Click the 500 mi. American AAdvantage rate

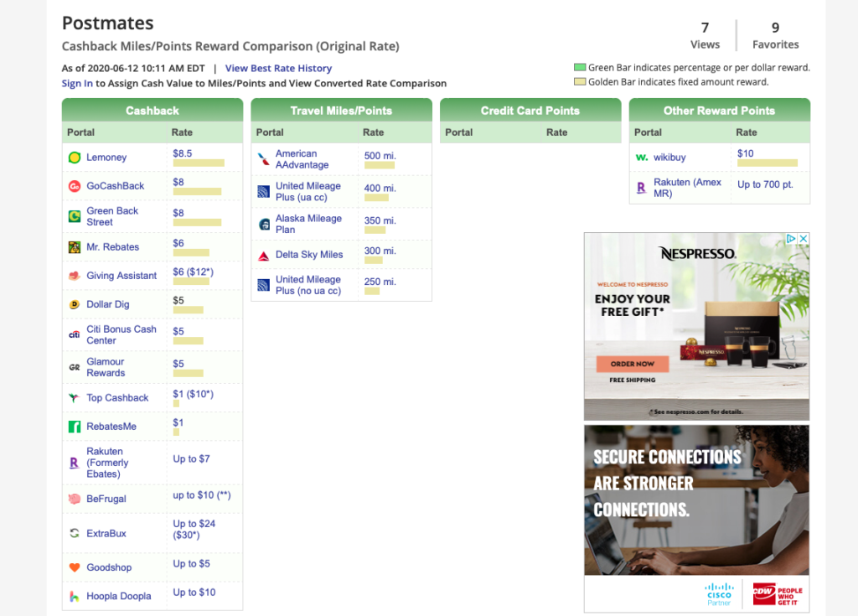(x=380, y=156)
